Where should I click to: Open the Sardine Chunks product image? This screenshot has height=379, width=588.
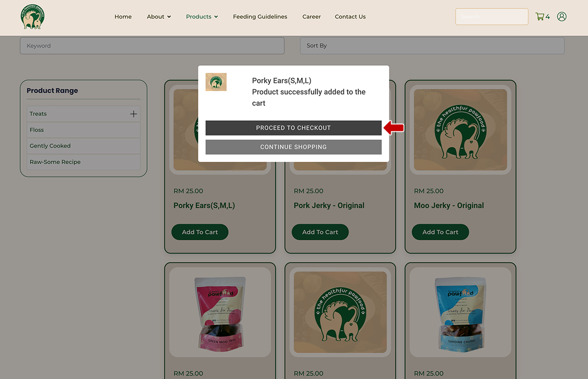point(460,312)
